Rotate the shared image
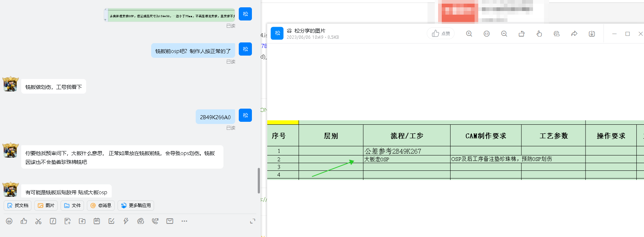This screenshot has height=237, width=644. coord(522,34)
